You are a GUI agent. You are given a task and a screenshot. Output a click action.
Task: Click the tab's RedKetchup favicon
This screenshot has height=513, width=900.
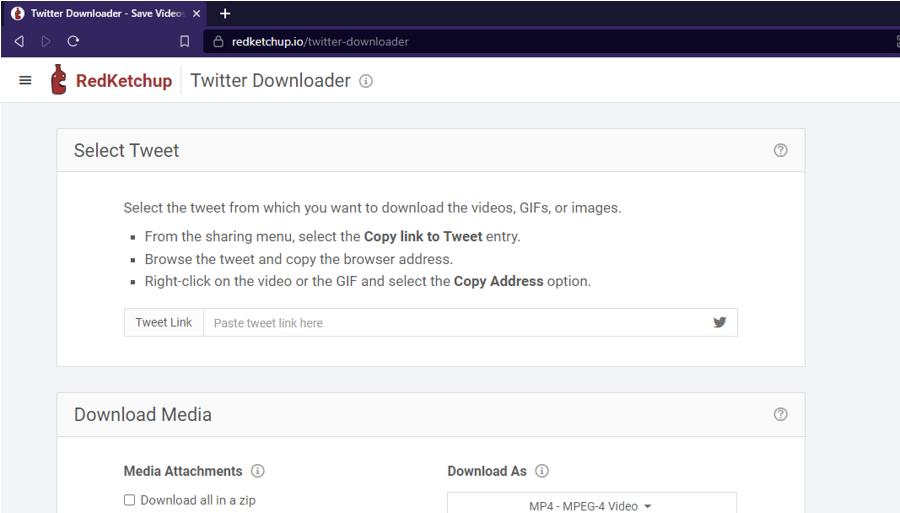(17, 13)
